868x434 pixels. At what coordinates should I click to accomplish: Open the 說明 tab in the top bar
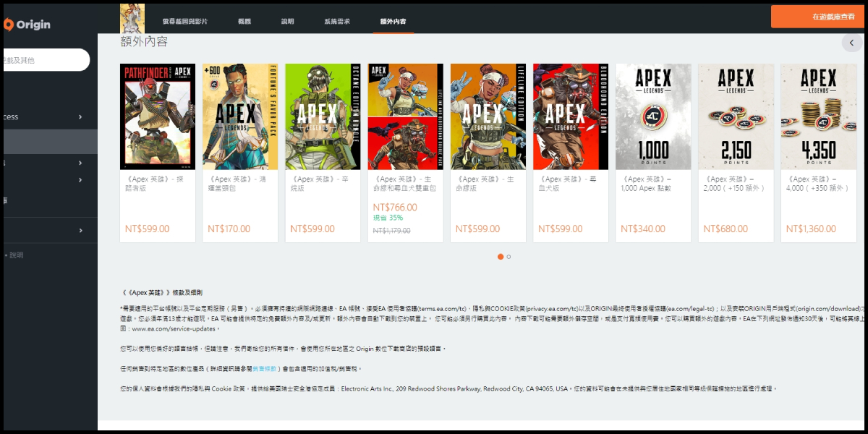tap(287, 22)
